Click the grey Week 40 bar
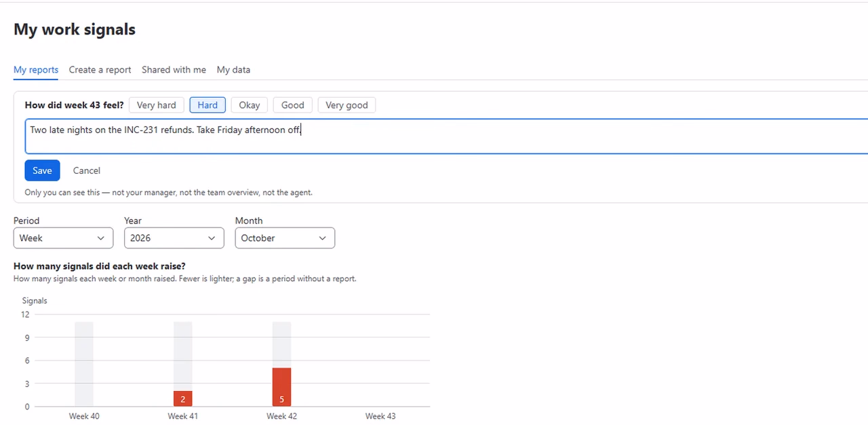Screen dimensions: 868x425 point(84,364)
